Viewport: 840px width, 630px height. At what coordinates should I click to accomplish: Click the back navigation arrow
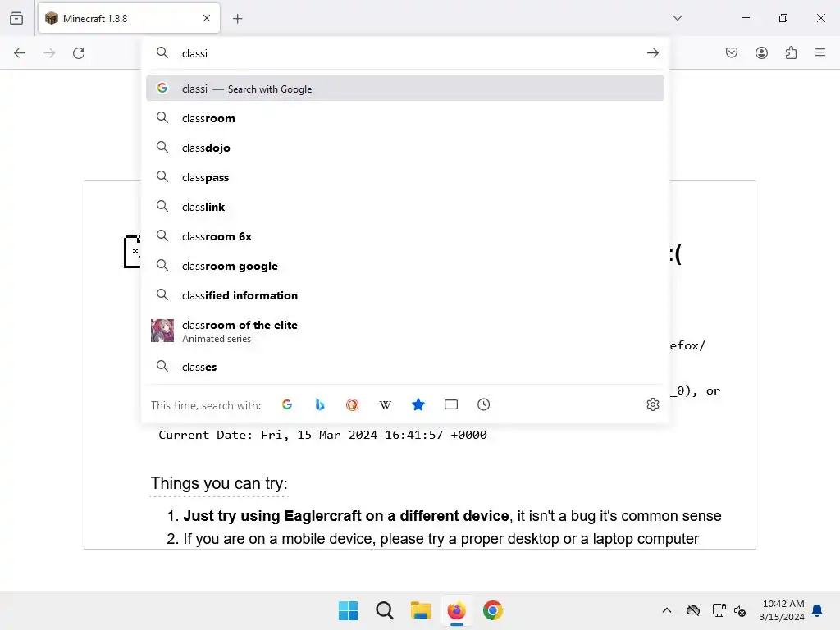point(20,53)
